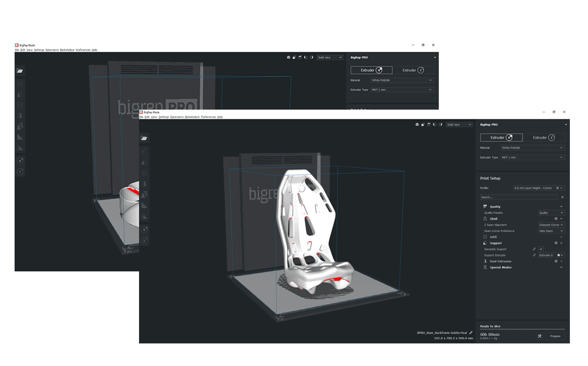Open Z Seam Alignment dropdown
The width and height of the screenshot is (588, 366).
coord(551,225)
